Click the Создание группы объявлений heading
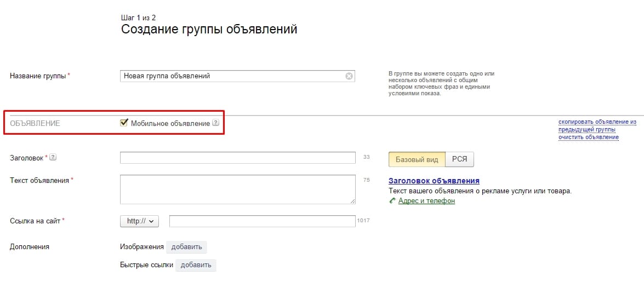The width and height of the screenshot is (644, 282). pos(209,30)
